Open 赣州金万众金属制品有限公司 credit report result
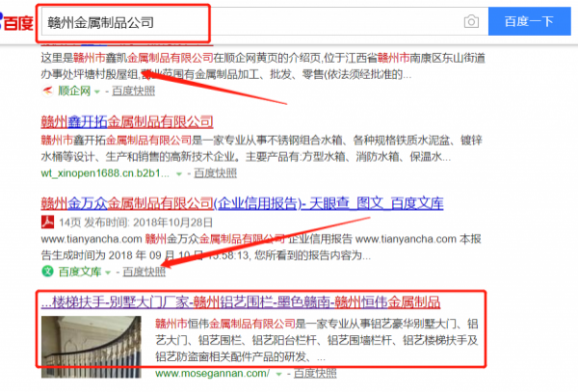The width and height of the screenshot is (578, 392). click(x=242, y=203)
